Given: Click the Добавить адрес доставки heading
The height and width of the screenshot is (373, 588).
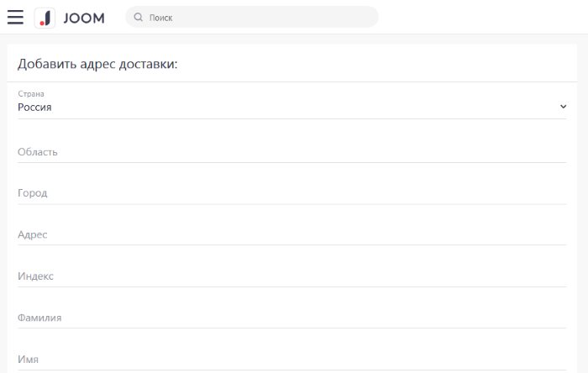Looking at the screenshot, I should click(97, 64).
